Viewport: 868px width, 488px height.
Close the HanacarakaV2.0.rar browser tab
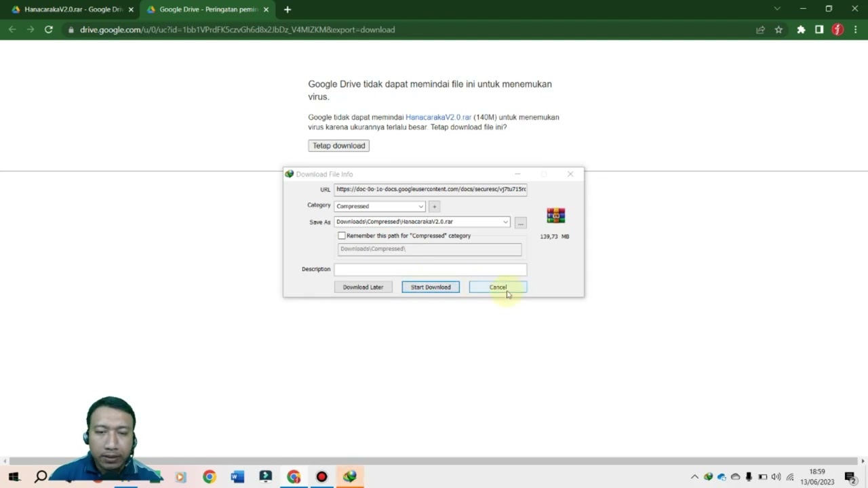(x=131, y=9)
